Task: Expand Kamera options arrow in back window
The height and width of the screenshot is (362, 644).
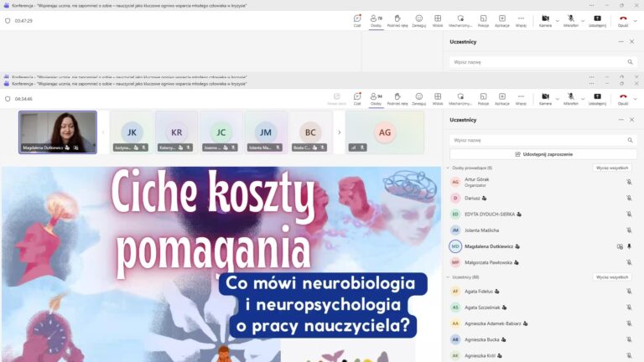Action: pos(558,20)
